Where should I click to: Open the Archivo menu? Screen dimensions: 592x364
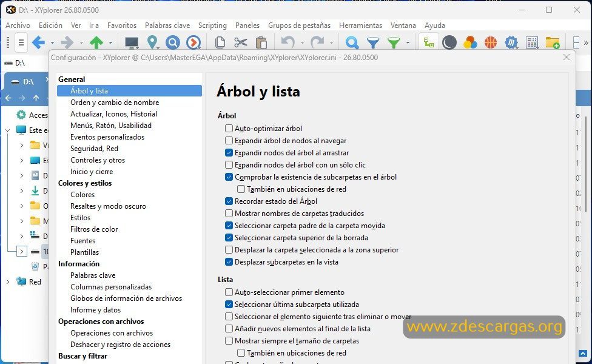pyautogui.click(x=18, y=25)
